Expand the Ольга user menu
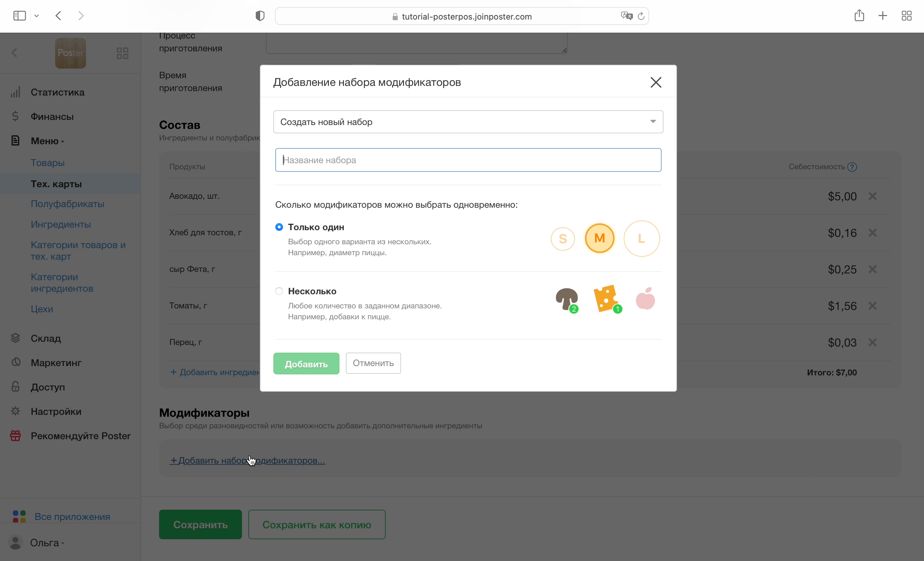The width and height of the screenshot is (924, 561). 45,543
